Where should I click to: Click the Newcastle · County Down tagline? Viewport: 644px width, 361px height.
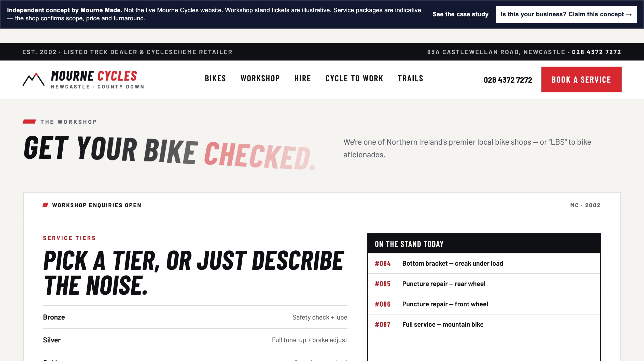pyautogui.click(x=98, y=87)
